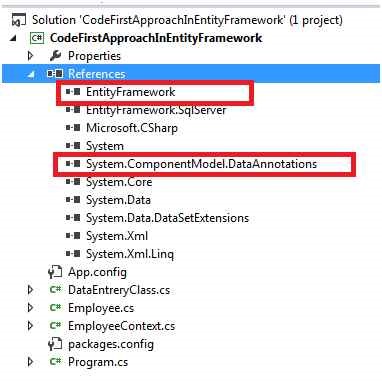Viewport: 382px width, 383px height.
Task: Select System.Data.DataSetExtensions reference
Action: pyautogui.click(x=167, y=218)
